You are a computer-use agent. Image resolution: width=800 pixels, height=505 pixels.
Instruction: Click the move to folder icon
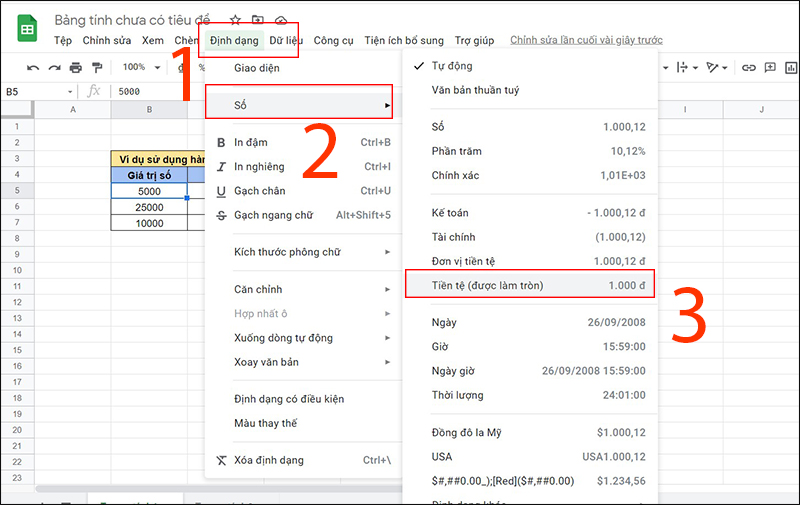pos(258,20)
